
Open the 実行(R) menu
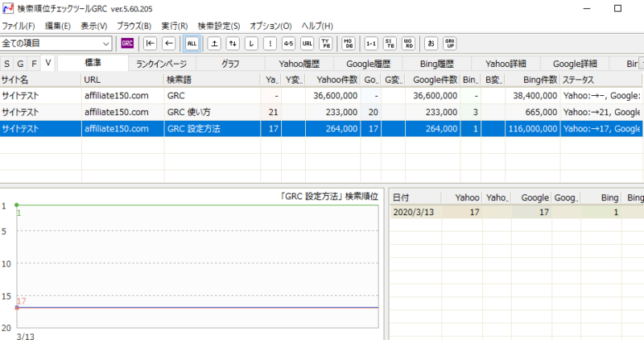click(x=175, y=26)
